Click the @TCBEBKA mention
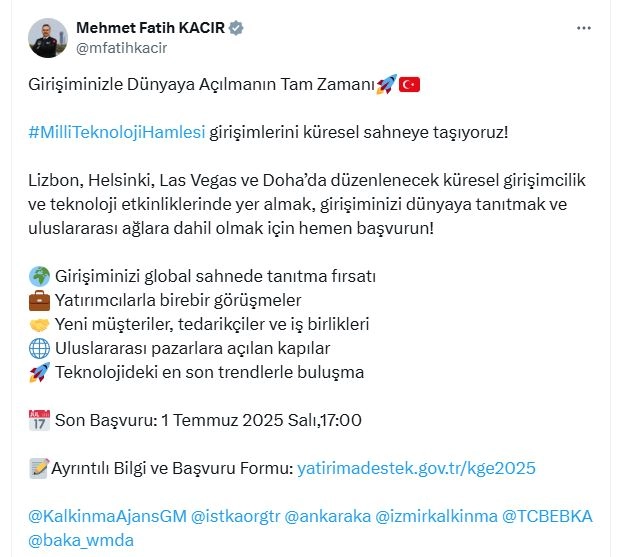The height and width of the screenshot is (557, 622). [x=546, y=516]
